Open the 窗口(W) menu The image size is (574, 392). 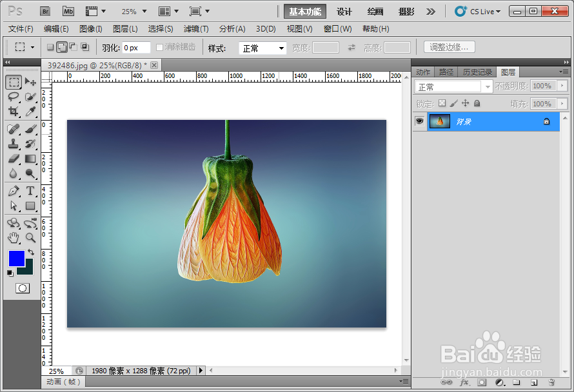point(337,28)
